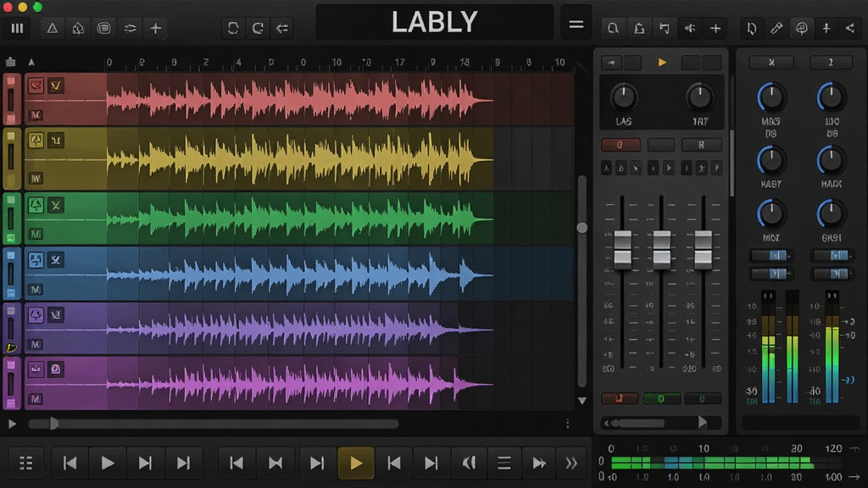The height and width of the screenshot is (488, 868).
Task: Click the plus icon in top-left toolbar
Action: point(156,28)
